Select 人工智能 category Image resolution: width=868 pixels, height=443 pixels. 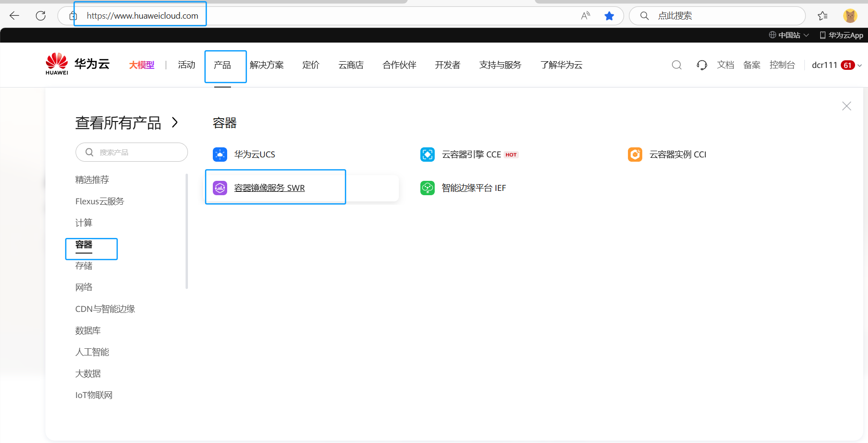92,352
